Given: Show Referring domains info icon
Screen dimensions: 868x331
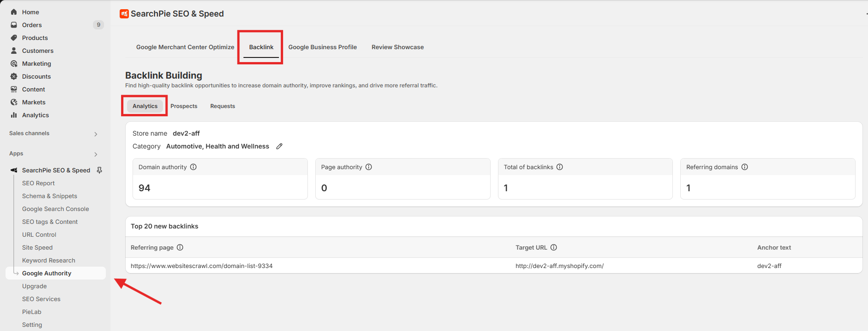Looking at the screenshot, I should 745,167.
